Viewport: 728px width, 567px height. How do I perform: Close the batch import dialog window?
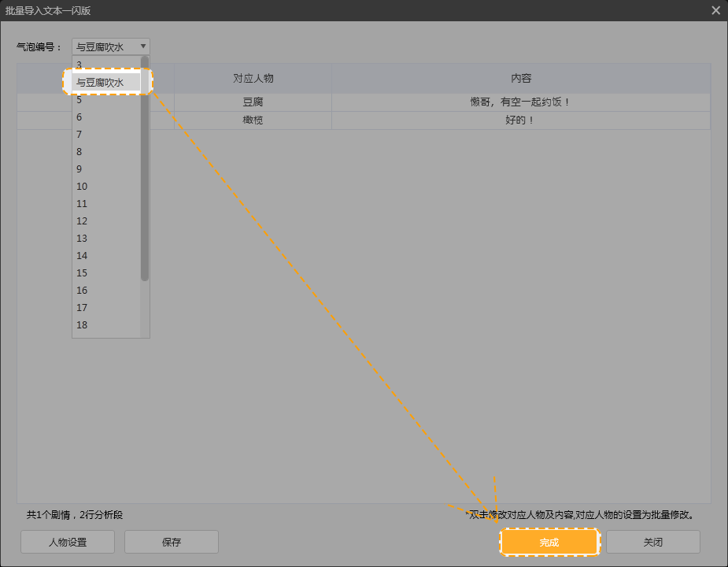tap(715, 10)
